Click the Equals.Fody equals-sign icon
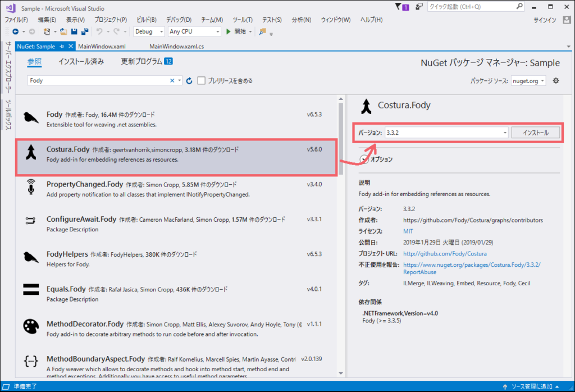The width and height of the screenshot is (575, 392). click(31, 289)
